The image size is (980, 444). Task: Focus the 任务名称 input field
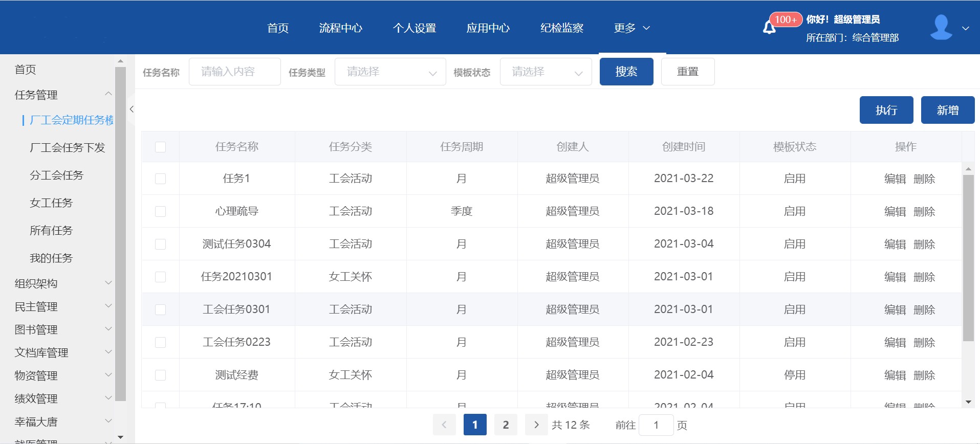[x=234, y=72]
